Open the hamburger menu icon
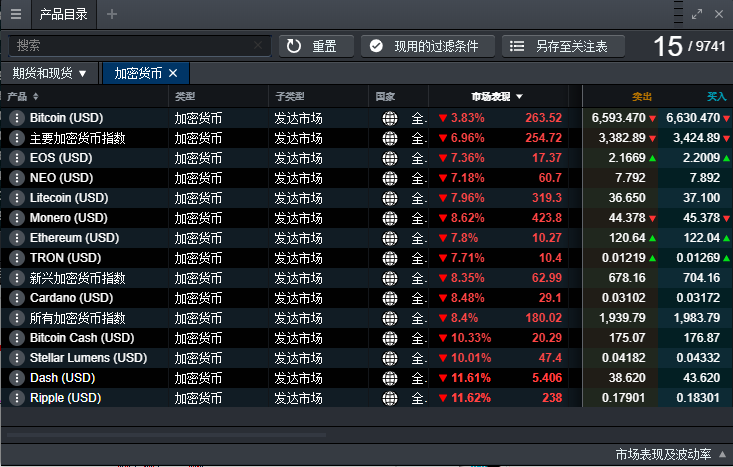This screenshot has height=467, width=733. 16,14
